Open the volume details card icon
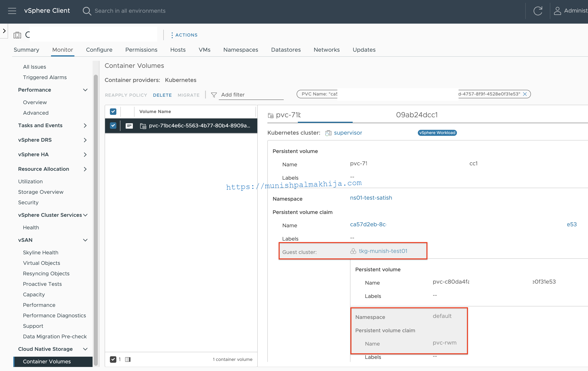The width and height of the screenshot is (588, 371). click(129, 126)
